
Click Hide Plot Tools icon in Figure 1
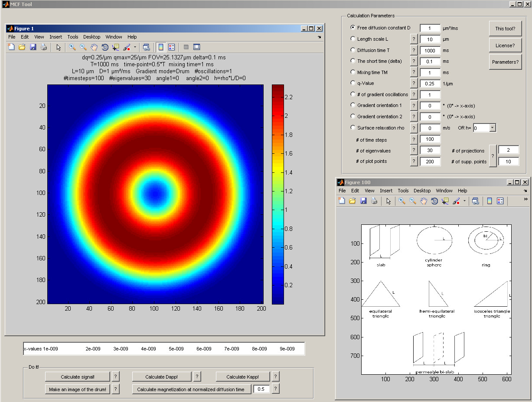(x=186, y=47)
